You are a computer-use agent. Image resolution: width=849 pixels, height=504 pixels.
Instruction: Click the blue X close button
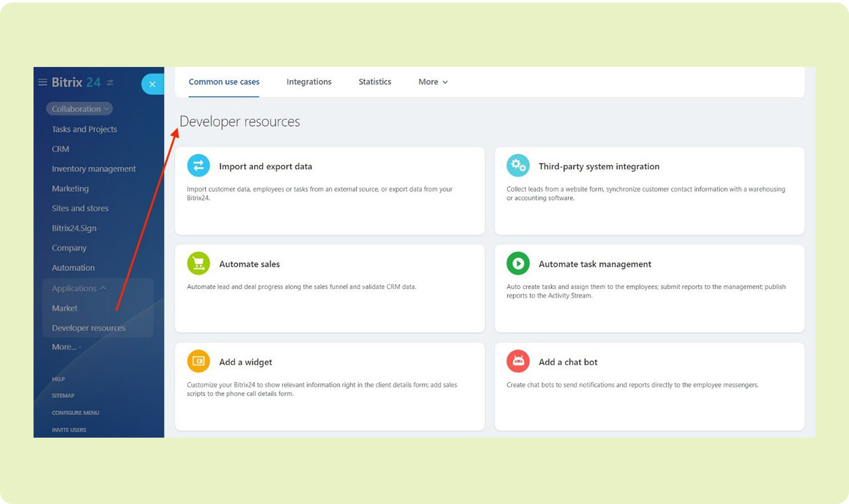(x=152, y=84)
